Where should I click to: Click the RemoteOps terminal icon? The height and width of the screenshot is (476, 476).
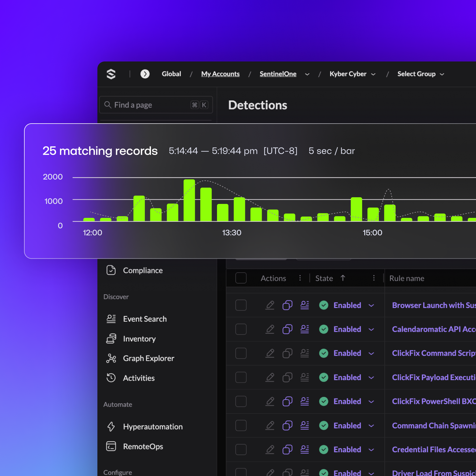111,446
